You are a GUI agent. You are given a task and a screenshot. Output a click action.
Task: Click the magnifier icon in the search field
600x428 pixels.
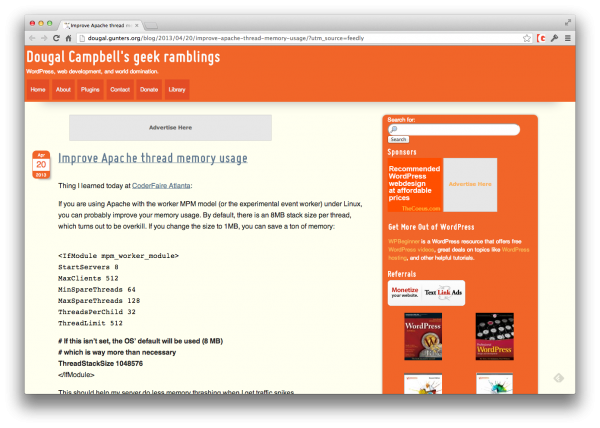(x=394, y=129)
